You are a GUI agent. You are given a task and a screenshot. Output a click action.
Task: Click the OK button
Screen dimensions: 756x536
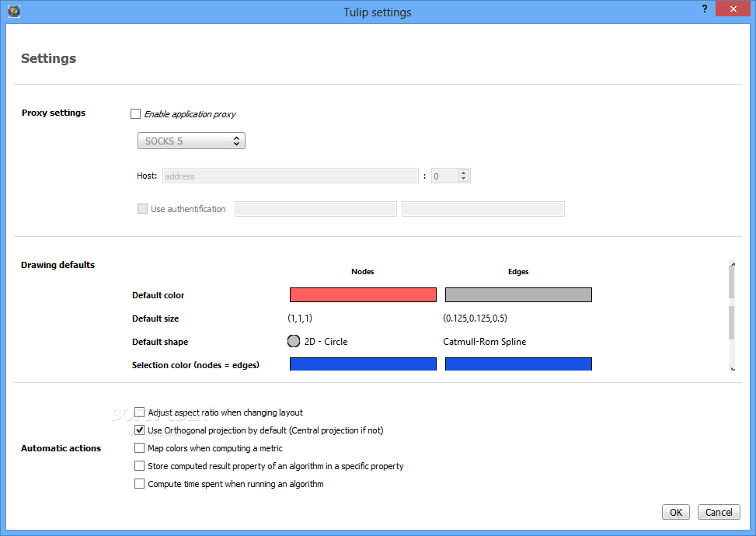676,512
